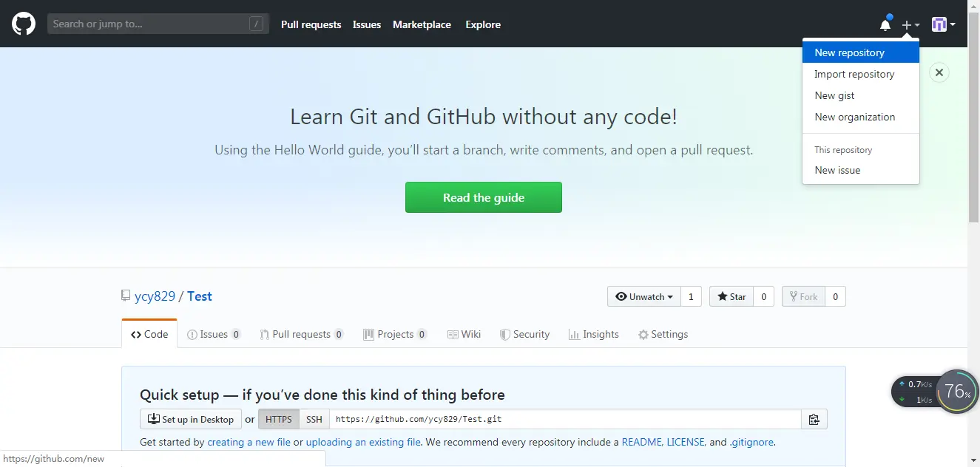Click the Read the guide button
This screenshot has width=980, height=467.
(x=484, y=197)
